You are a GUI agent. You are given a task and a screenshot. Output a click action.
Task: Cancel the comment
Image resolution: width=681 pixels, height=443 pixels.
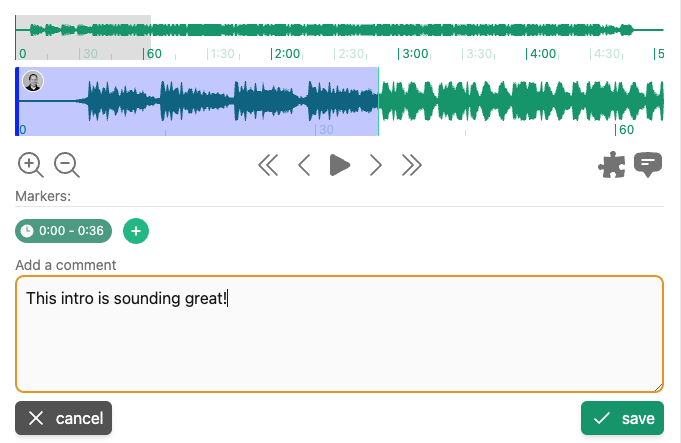(x=64, y=418)
